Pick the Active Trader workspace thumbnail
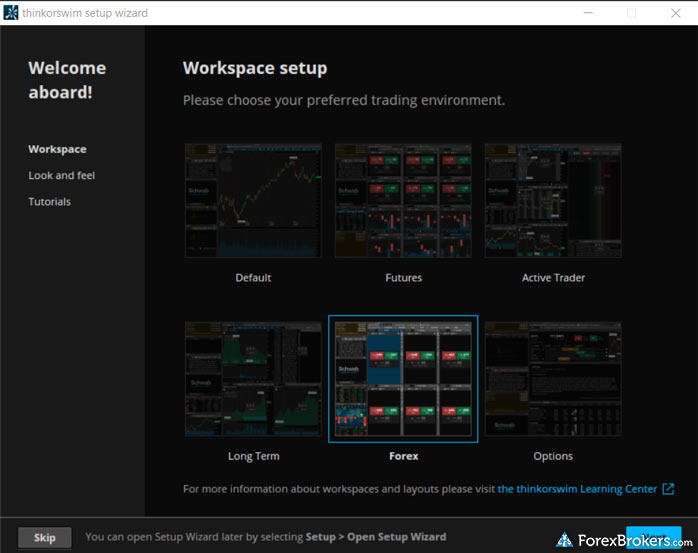 click(x=553, y=200)
